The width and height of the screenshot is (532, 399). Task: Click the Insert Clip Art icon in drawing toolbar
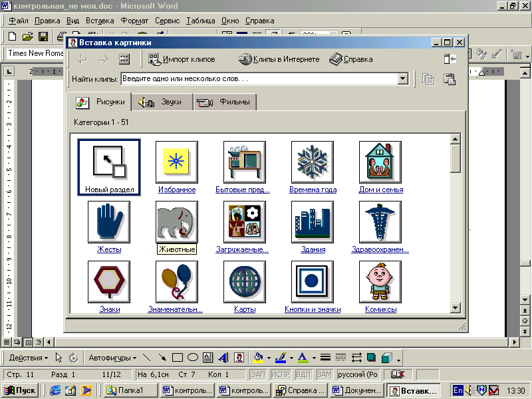click(x=239, y=358)
